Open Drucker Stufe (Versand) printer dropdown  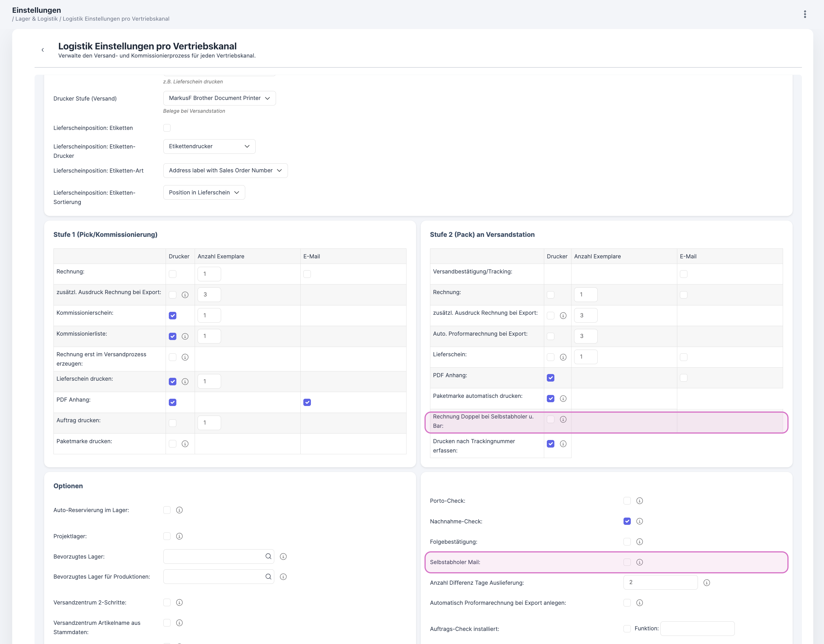[219, 98]
